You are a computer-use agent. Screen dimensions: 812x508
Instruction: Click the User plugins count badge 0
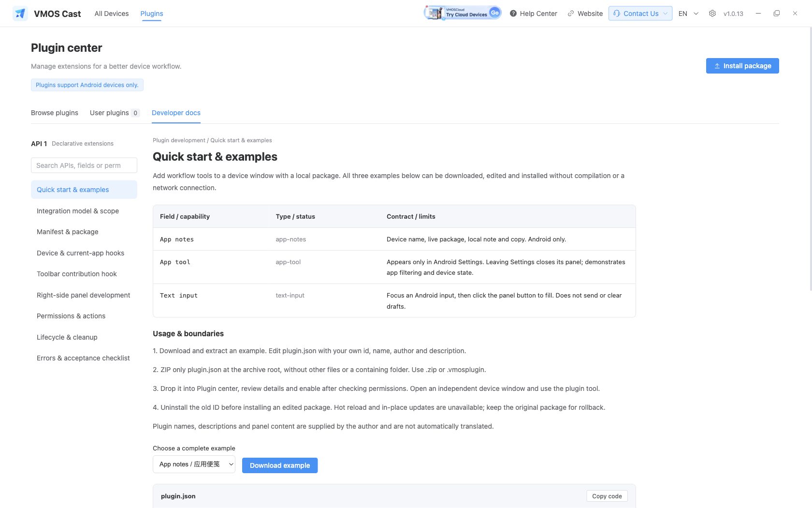click(x=135, y=113)
